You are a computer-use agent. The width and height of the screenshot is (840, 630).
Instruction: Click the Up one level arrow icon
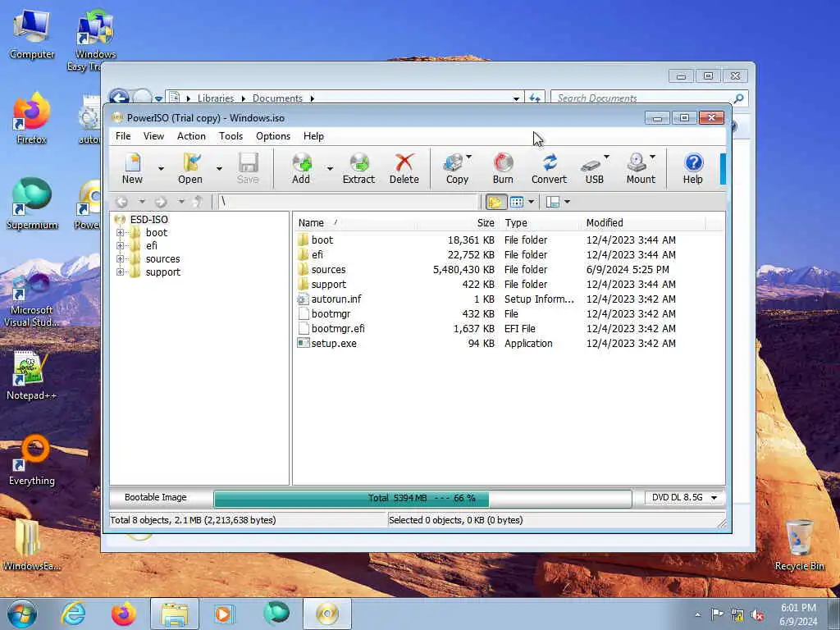pyautogui.click(x=199, y=202)
